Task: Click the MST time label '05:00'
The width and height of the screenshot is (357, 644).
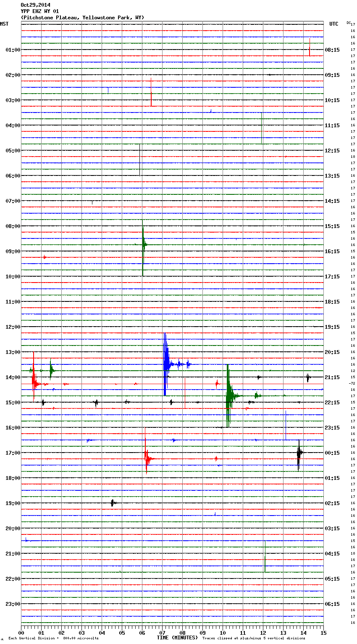Action: 13,151
